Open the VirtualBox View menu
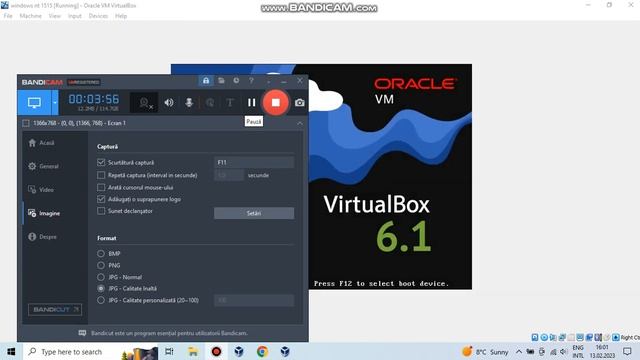The height and width of the screenshot is (360, 640). click(54, 16)
